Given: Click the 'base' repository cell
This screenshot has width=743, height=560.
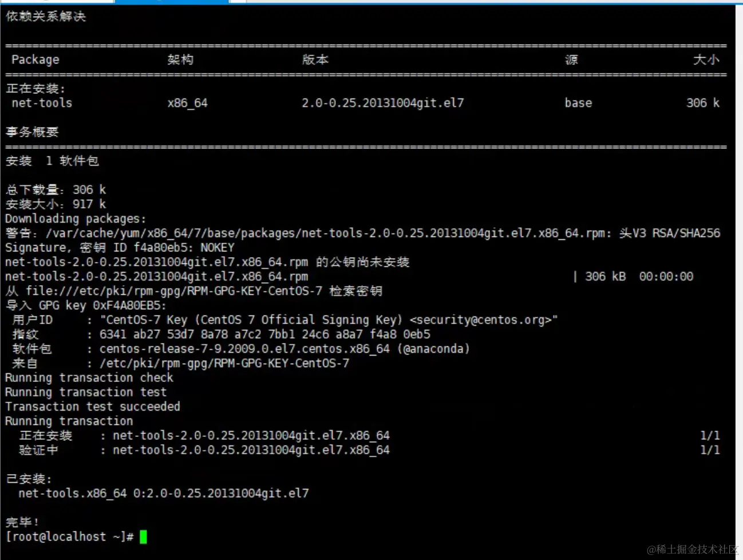Looking at the screenshot, I should click(x=578, y=103).
